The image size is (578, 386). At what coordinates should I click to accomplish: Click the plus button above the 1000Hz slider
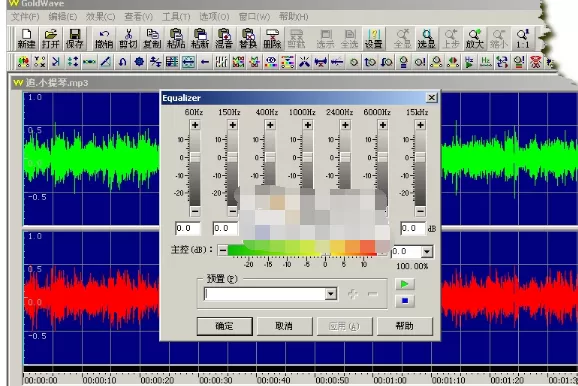(308, 125)
